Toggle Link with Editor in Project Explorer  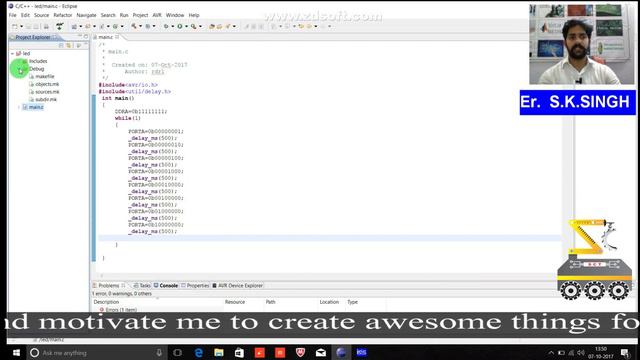[69, 45]
